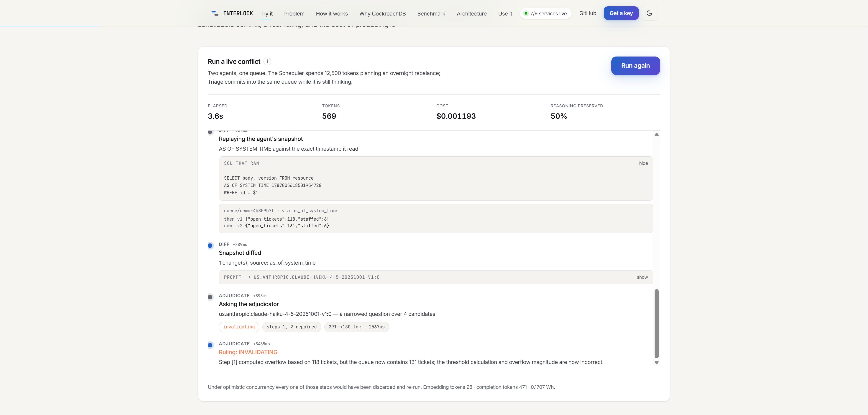Click the Run again button
This screenshot has width=868, height=415.
click(635, 66)
